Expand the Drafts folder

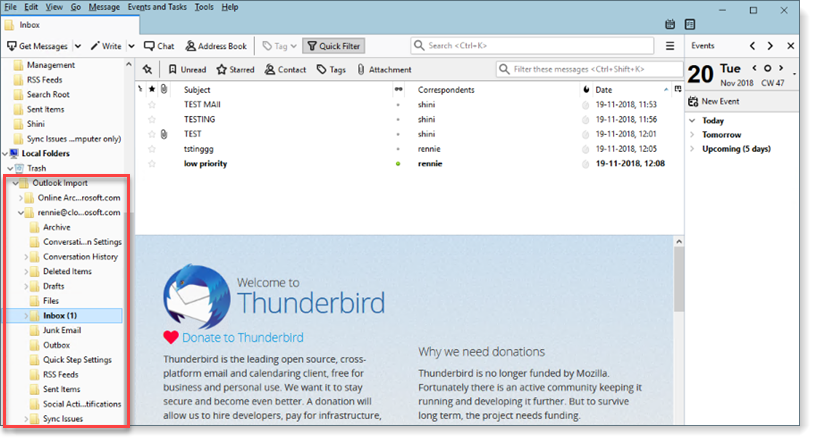26,286
